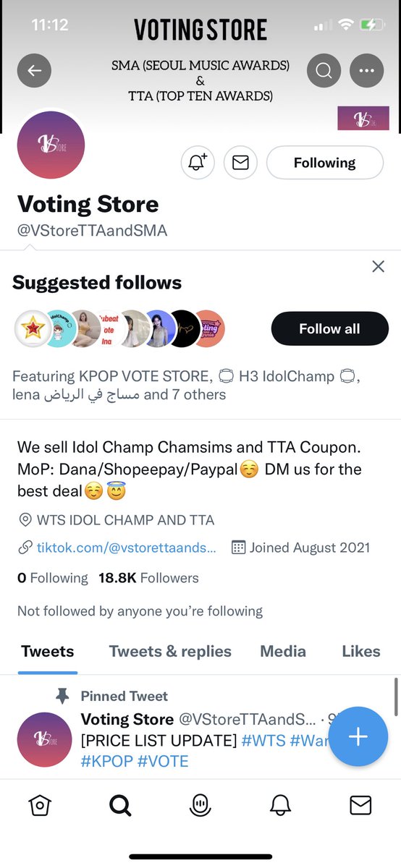Tap the back arrow icon
Screen dimensions: 401x868
pyautogui.click(x=35, y=71)
